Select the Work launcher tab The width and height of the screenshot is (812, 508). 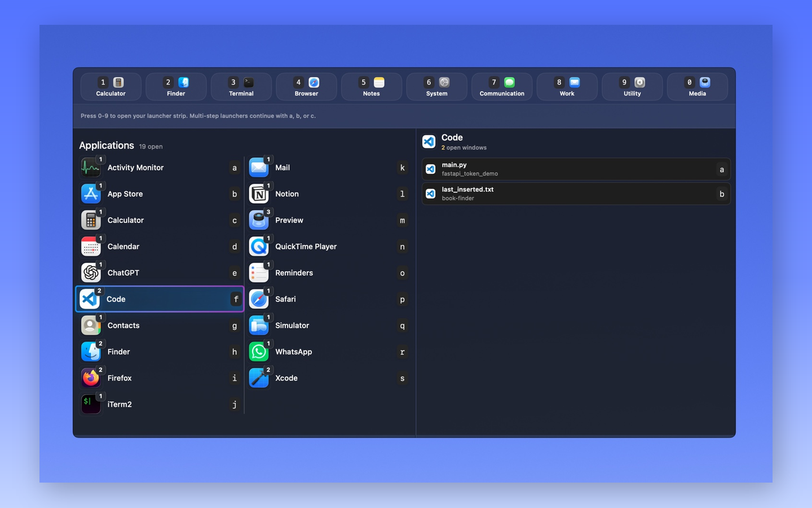(567, 87)
